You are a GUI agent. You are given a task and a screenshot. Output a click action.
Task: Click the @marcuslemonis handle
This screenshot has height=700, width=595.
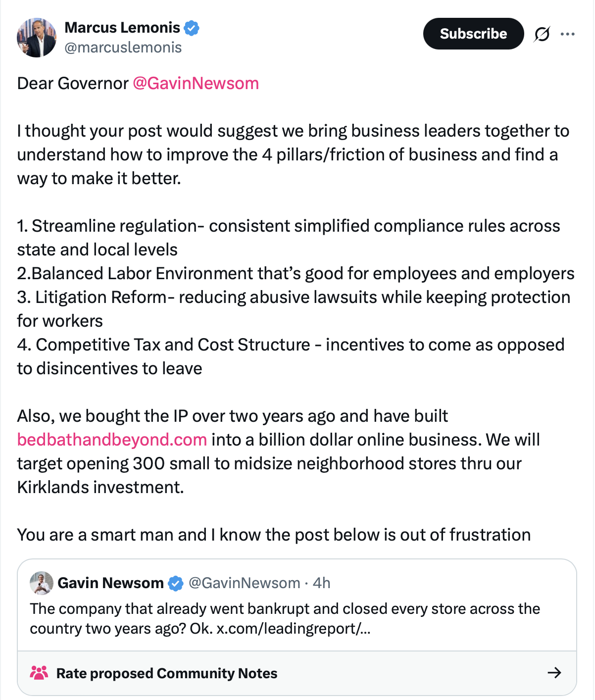point(123,48)
